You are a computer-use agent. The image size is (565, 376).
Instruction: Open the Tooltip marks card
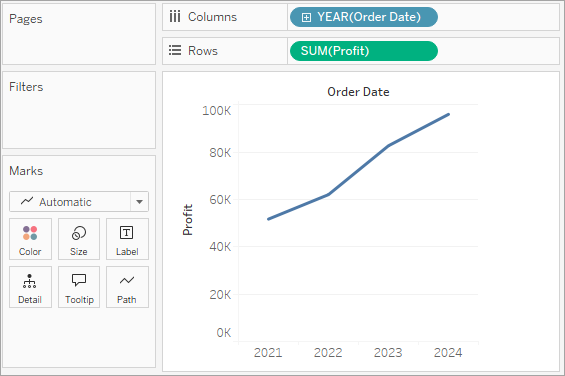pos(79,287)
